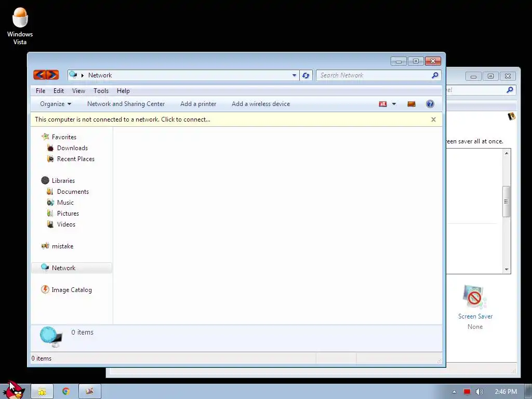Open the Music library

coord(65,203)
